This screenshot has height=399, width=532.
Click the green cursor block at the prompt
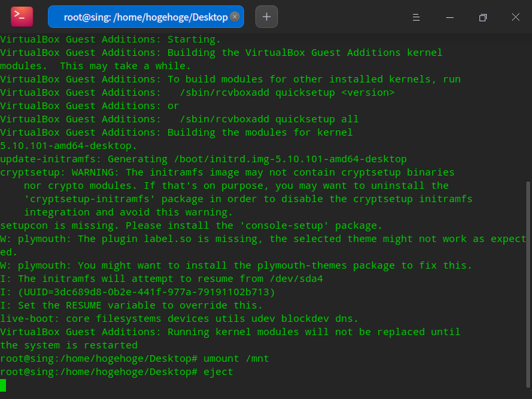pos(3,386)
